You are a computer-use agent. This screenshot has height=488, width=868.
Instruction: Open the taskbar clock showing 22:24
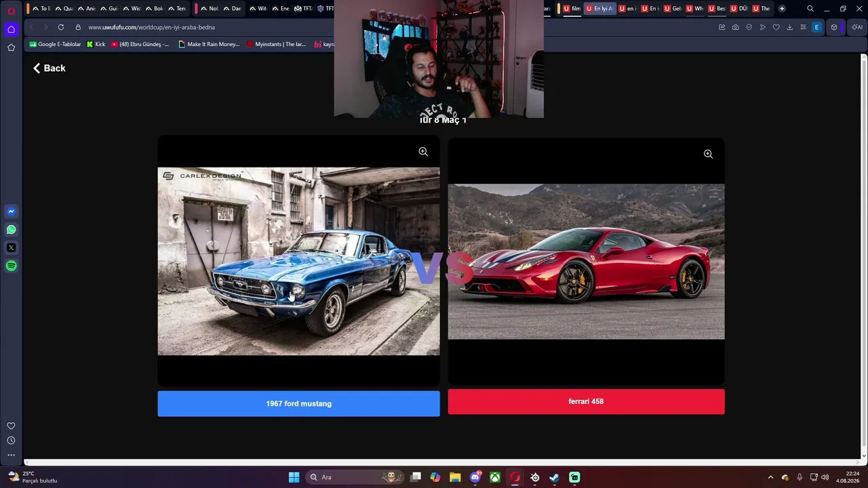click(x=848, y=477)
